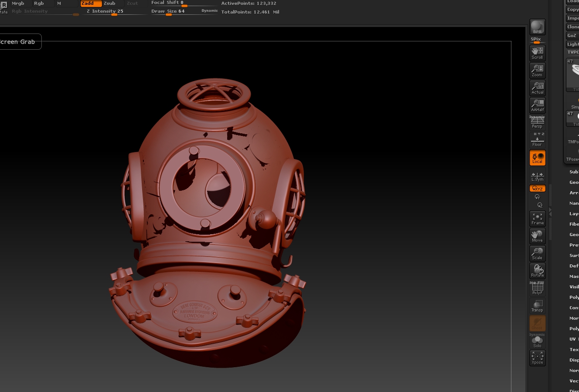Expand the Surface section
Viewport: 579px width, 392px height.
tap(574, 256)
